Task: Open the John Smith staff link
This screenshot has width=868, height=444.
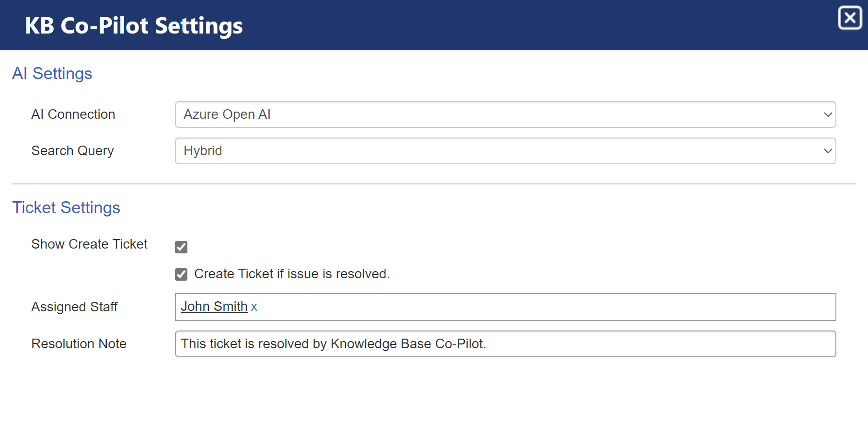Action: pos(214,307)
